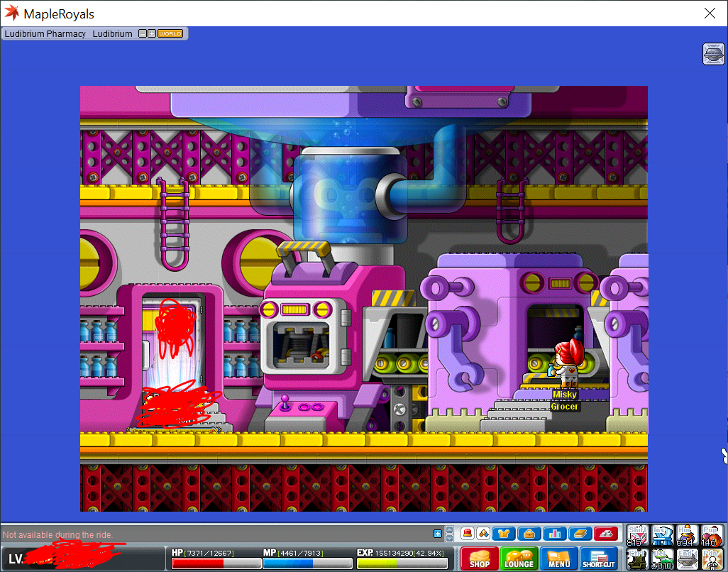
Task: Expand chat window with blue plus
Action: 438,534
